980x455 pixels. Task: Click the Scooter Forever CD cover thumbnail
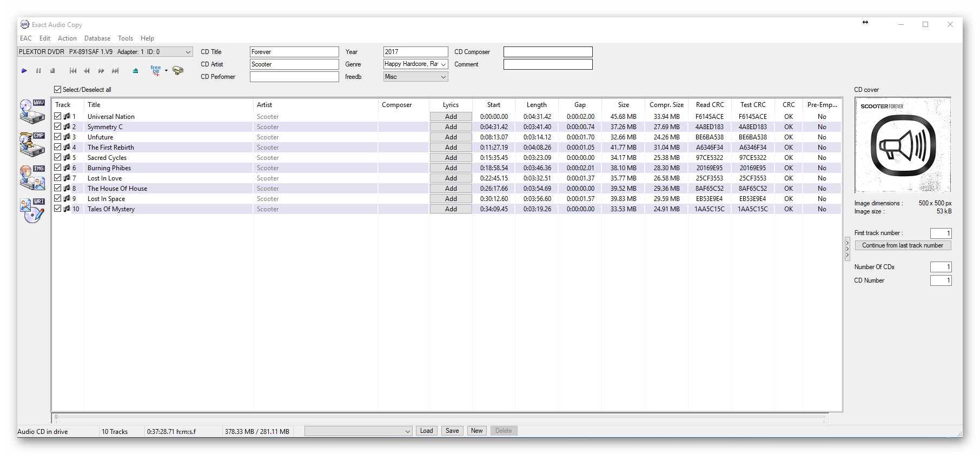(x=902, y=145)
